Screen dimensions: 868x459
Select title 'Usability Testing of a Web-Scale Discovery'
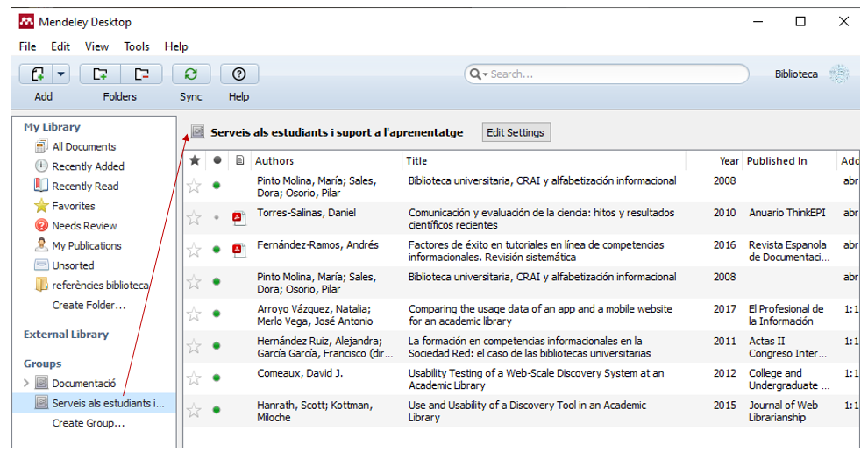coord(536,378)
